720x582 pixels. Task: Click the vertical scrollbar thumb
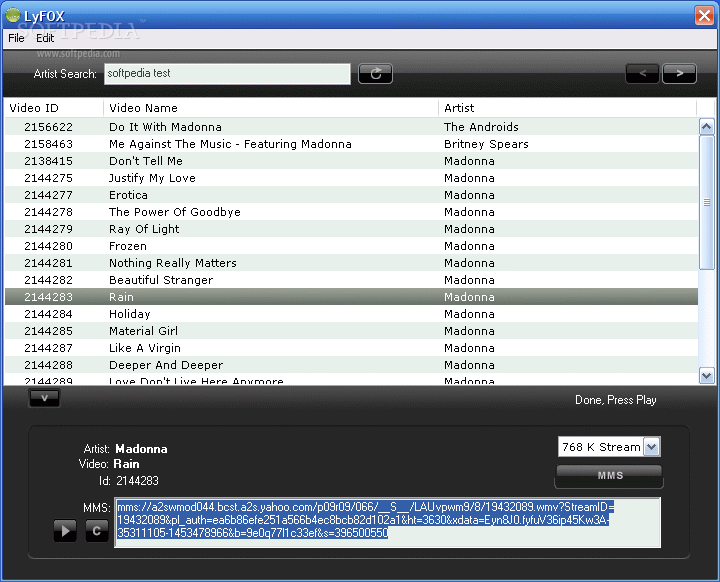[706, 202]
